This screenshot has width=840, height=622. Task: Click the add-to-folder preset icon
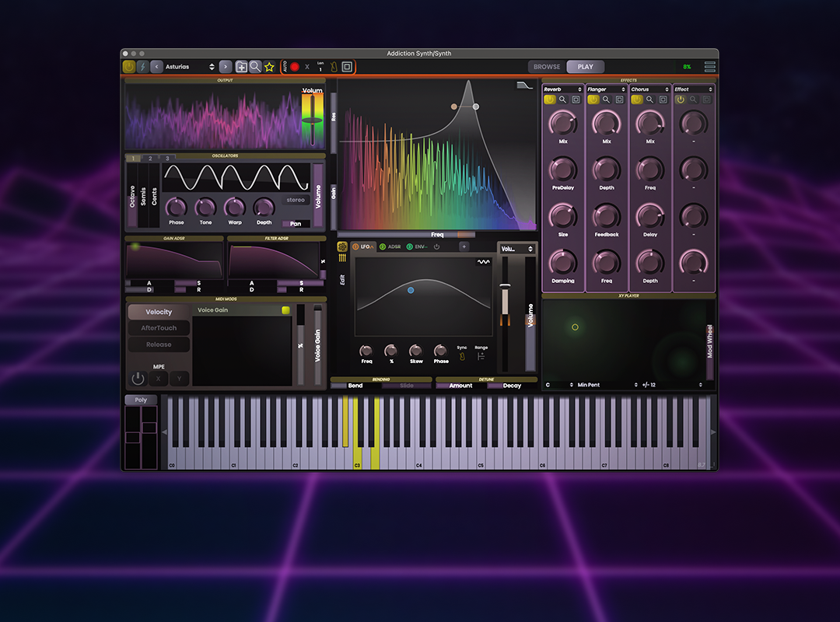pos(241,67)
